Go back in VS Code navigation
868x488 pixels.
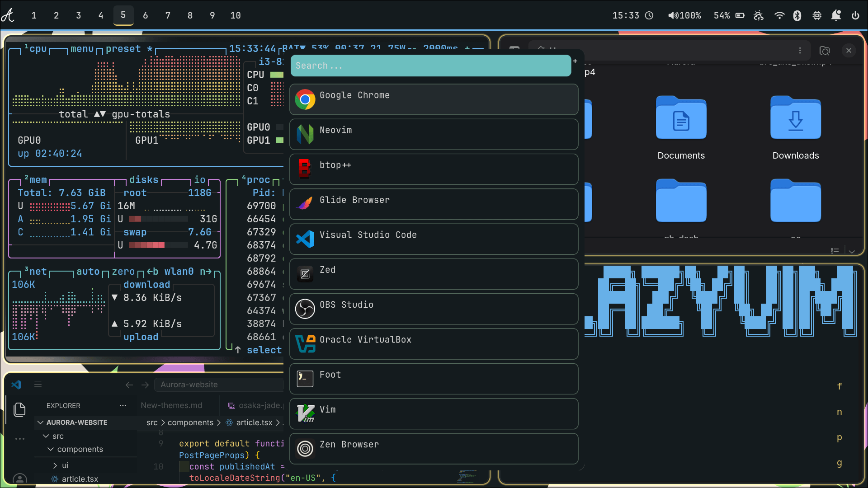pos(129,385)
